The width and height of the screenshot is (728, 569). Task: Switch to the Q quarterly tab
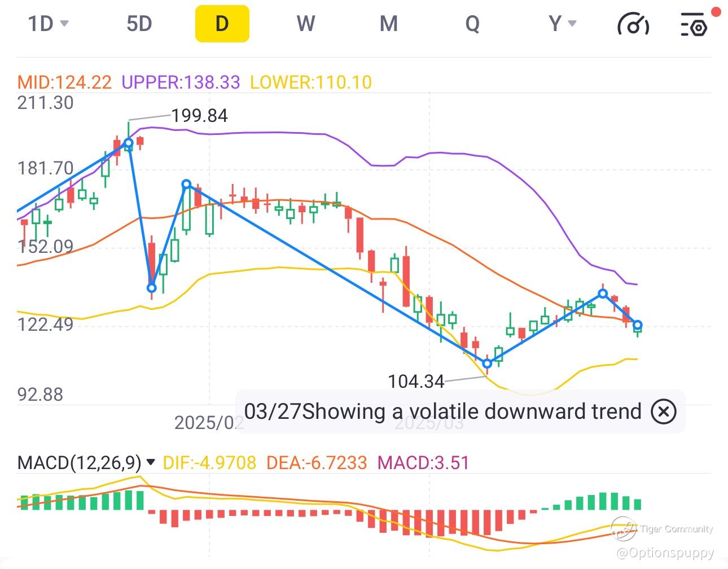[x=472, y=24]
